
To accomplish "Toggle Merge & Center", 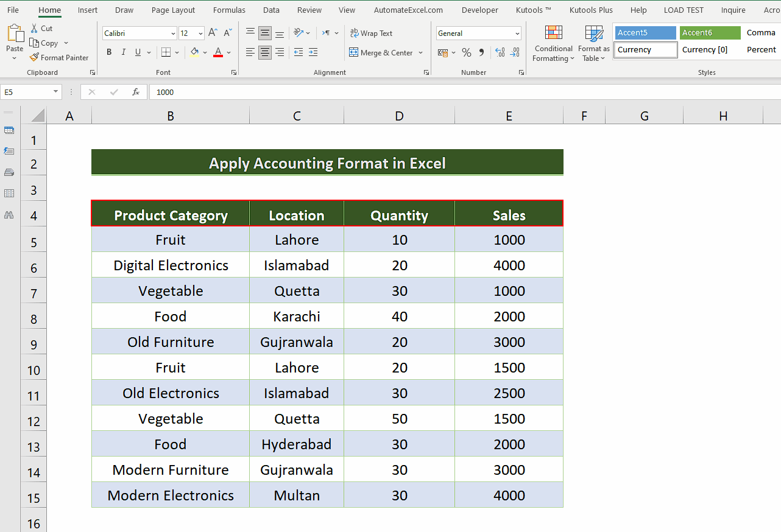I will coord(382,52).
